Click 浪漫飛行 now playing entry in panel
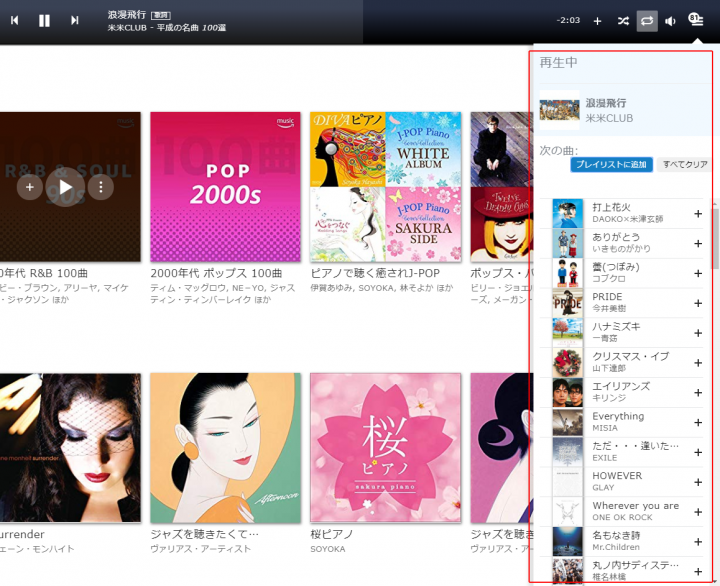 624,110
